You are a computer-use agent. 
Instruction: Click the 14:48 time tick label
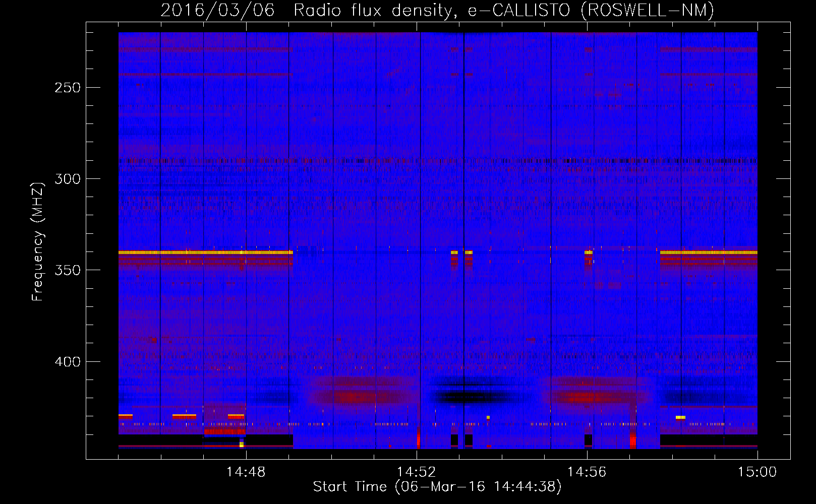point(246,472)
